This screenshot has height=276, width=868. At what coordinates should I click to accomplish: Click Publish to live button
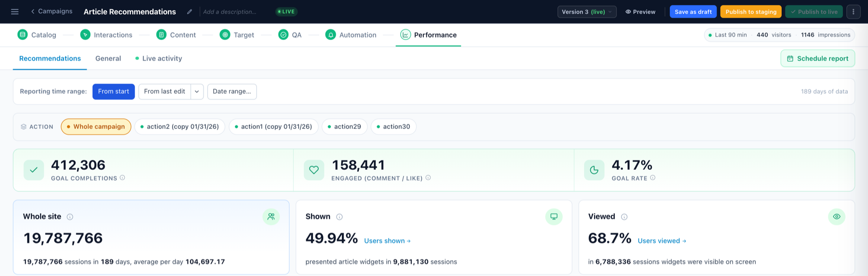[814, 12]
